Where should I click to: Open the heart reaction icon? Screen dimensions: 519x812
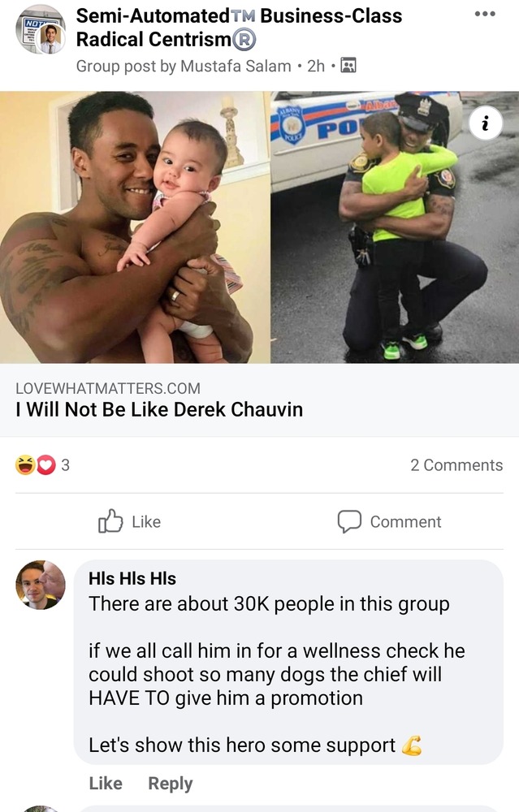(x=46, y=464)
